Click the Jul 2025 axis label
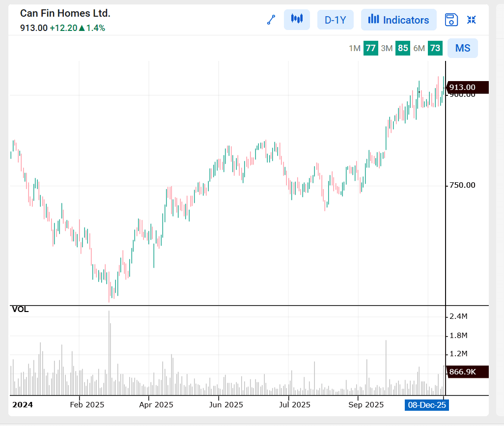 tap(295, 405)
